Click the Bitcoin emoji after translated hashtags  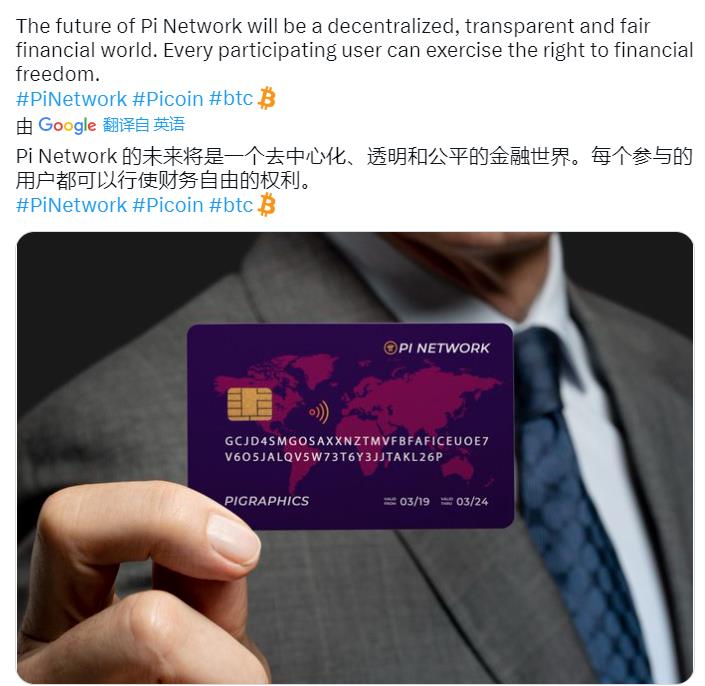[x=267, y=205]
